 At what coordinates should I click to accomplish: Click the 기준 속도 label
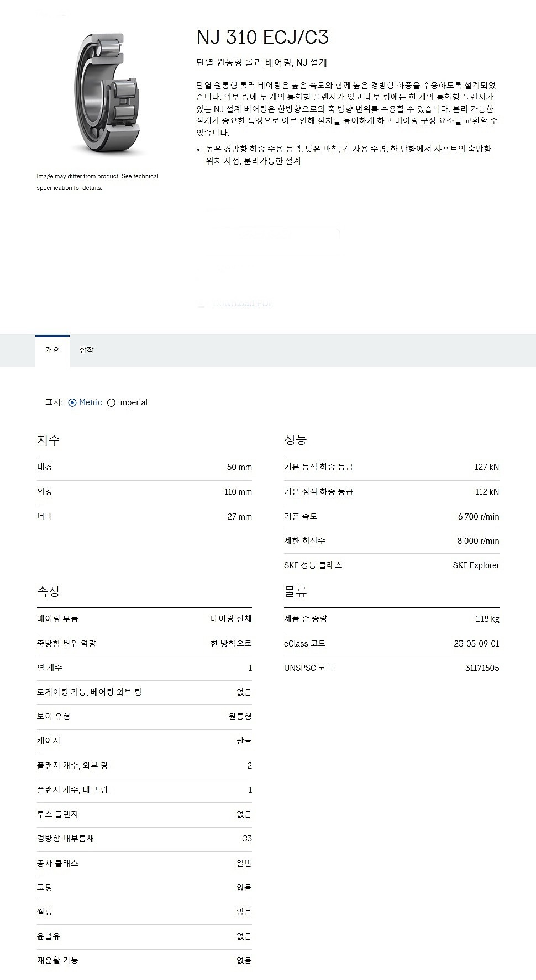[x=301, y=517]
